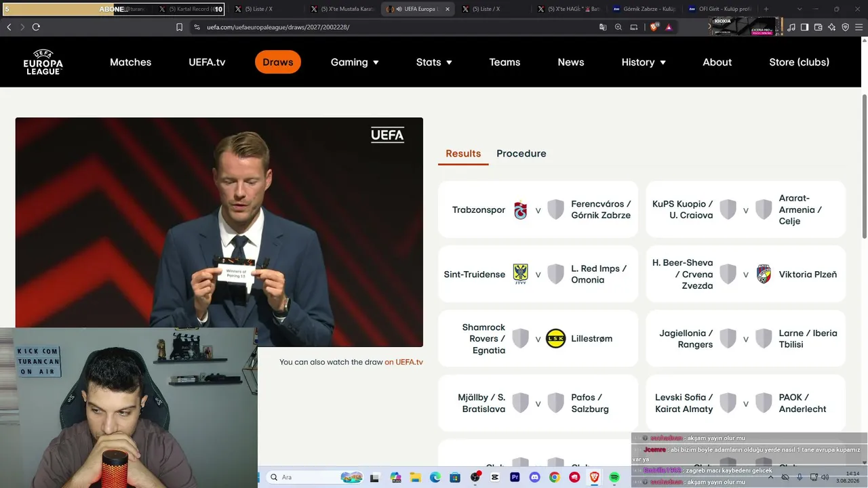Click the UEFA Europa League logo

[x=43, y=62]
